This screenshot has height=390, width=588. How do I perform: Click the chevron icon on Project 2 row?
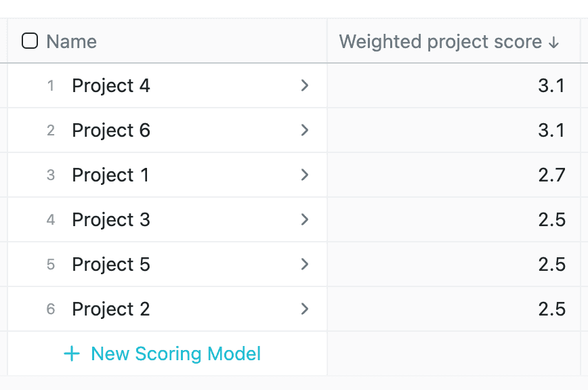305,309
